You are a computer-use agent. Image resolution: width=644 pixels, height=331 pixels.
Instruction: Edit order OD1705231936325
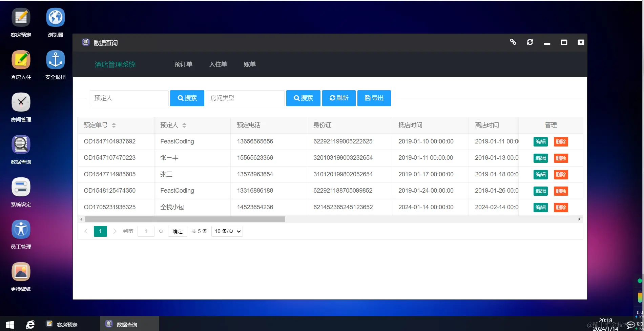[541, 208]
